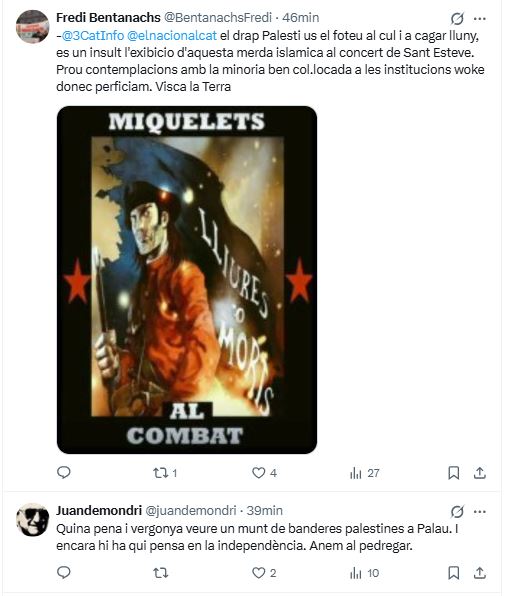Like Juandemondri's tweet with 2 likes
This screenshot has height=596, width=507.
(x=264, y=573)
